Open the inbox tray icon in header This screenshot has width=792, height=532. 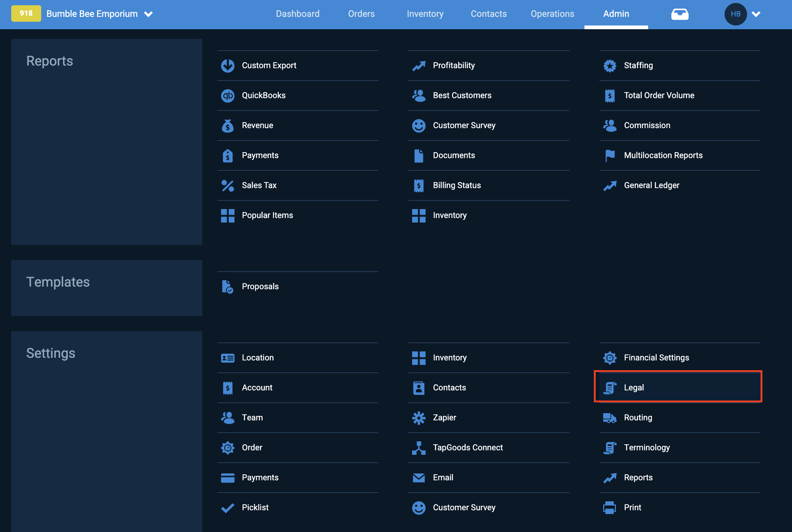(680, 14)
